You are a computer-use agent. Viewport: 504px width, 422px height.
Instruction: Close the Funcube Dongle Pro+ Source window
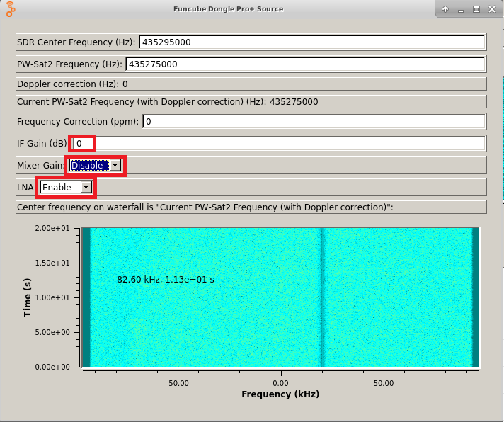coord(492,9)
